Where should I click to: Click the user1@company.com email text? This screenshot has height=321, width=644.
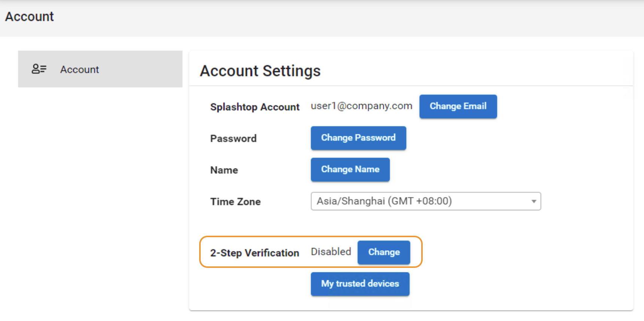click(361, 106)
